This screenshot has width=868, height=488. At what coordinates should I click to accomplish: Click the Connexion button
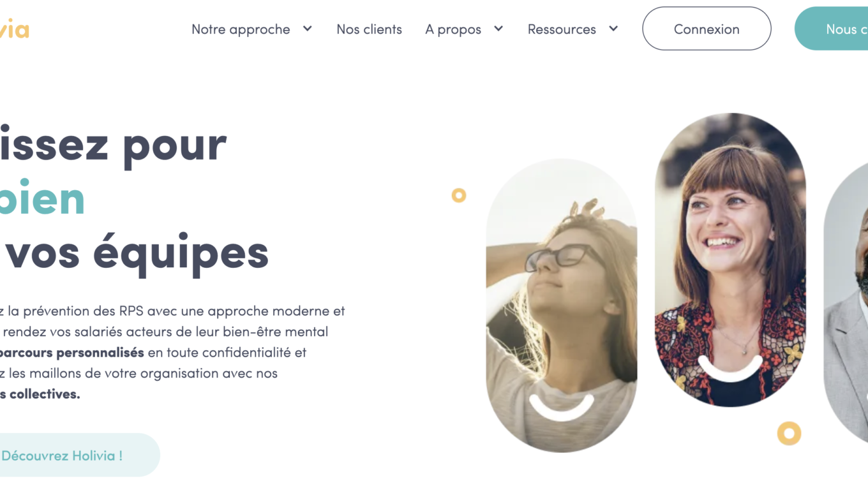pyautogui.click(x=707, y=29)
